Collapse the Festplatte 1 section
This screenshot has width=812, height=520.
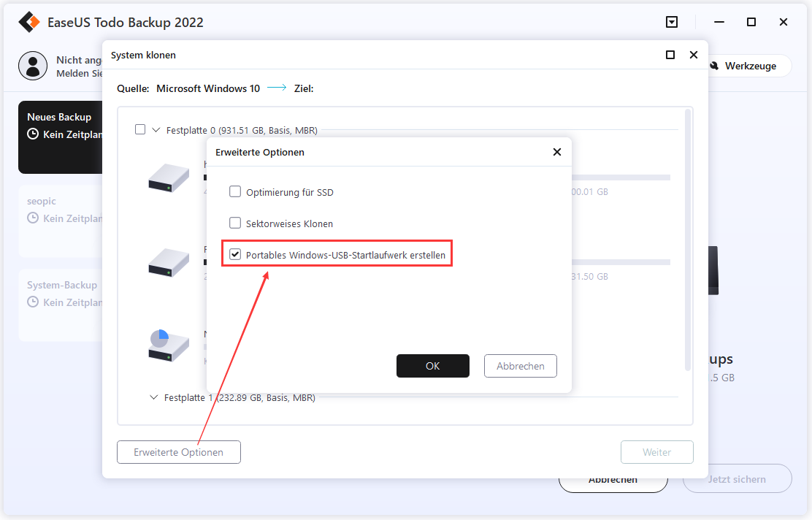tap(154, 397)
